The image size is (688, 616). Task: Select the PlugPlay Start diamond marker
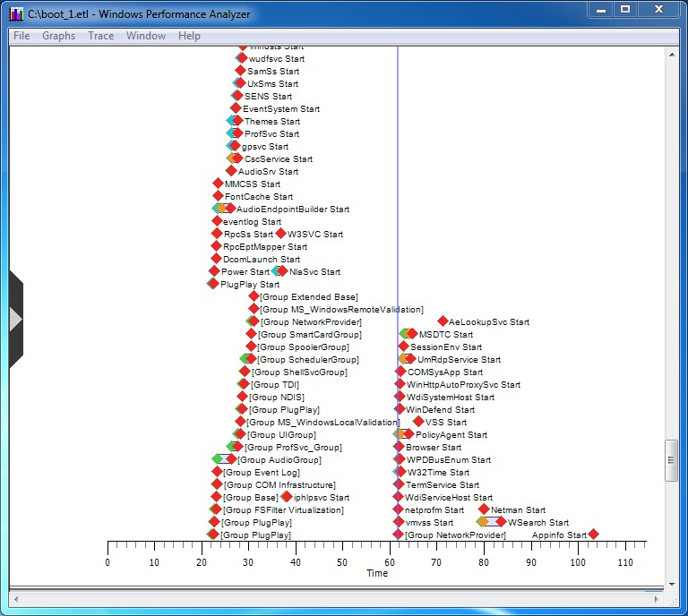(x=213, y=284)
